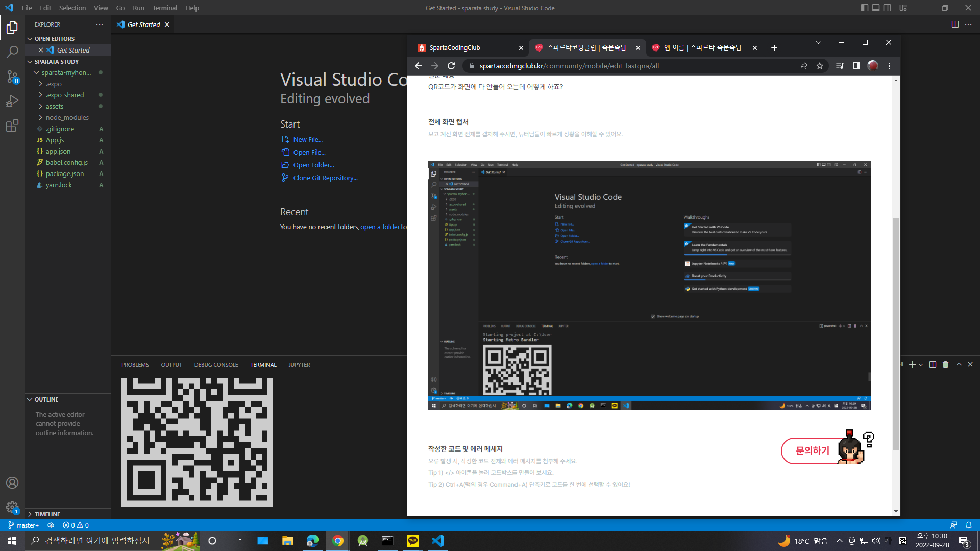Click the Open Folder link
This screenshot has width=980, height=551.
(x=313, y=165)
